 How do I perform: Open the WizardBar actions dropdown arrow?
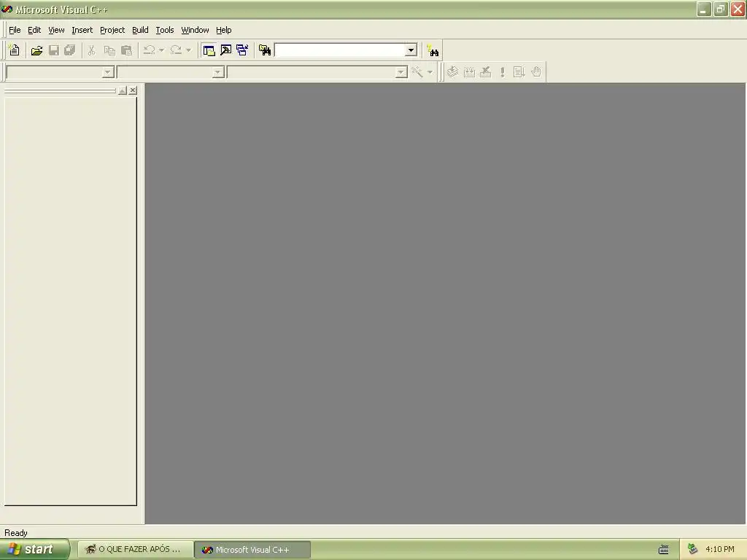[430, 72]
